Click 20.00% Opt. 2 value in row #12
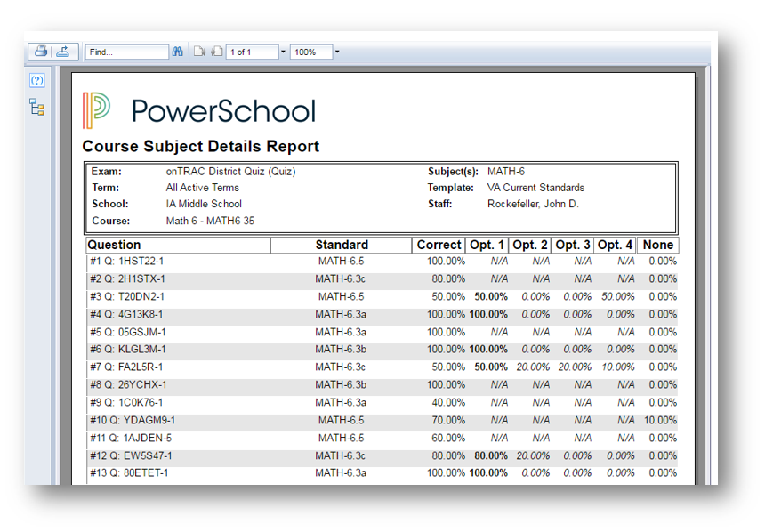Image resolution: width=765 pixels, height=532 pixels. pyautogui.click(x=533, y=455)
